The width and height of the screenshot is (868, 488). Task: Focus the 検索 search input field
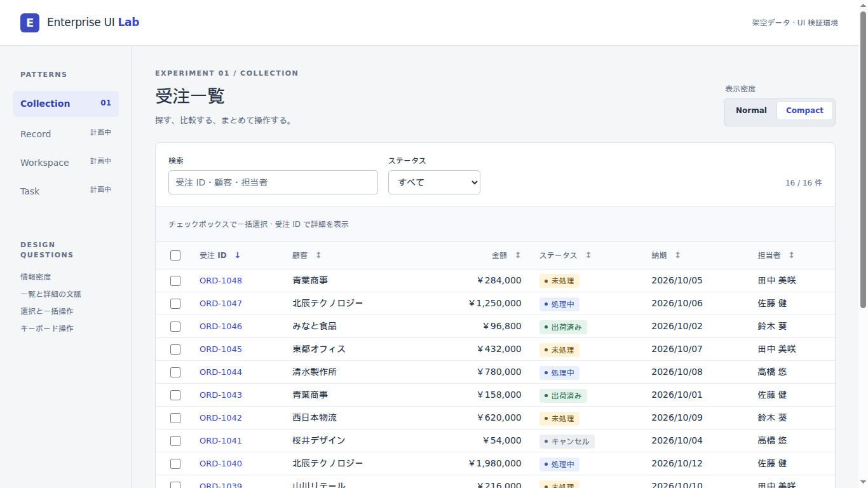[273, 182]
